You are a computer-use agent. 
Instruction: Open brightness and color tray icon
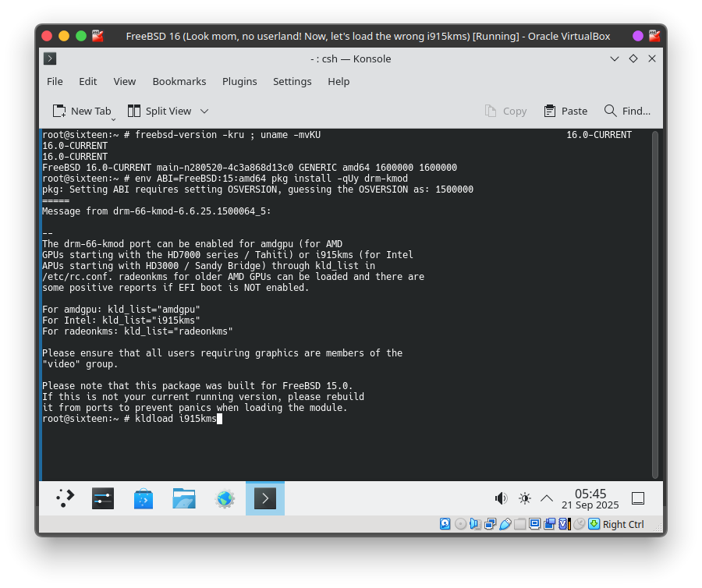click(525, 498)
